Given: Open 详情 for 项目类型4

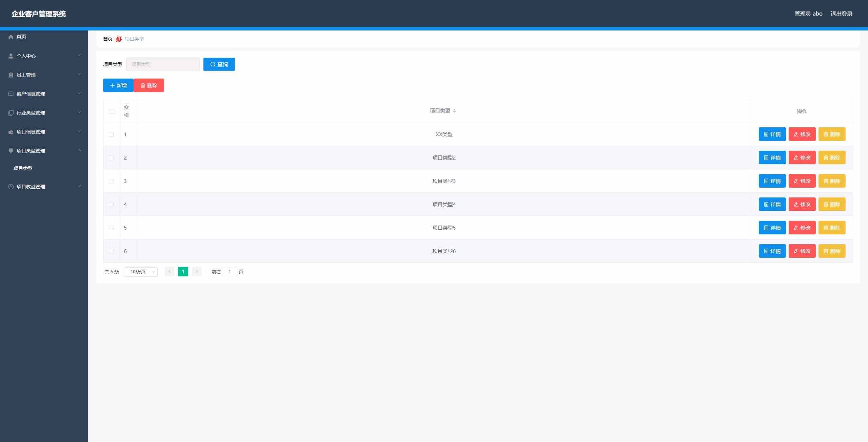Looking at the screenshot, I should click(772, 204).
